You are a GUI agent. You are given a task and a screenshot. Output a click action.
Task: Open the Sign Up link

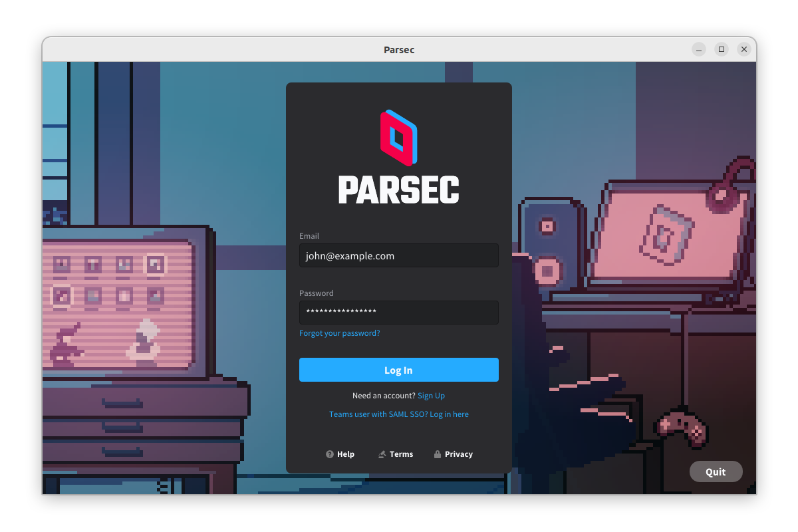(431, 396)
